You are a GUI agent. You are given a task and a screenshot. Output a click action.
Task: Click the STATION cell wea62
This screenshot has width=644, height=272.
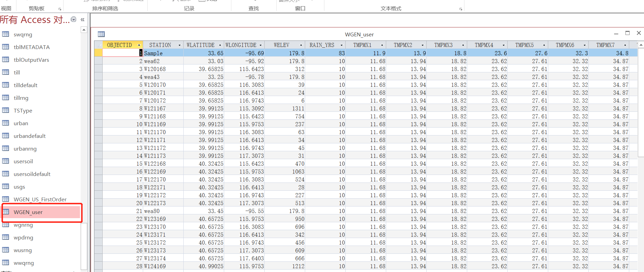click(163, 61)
